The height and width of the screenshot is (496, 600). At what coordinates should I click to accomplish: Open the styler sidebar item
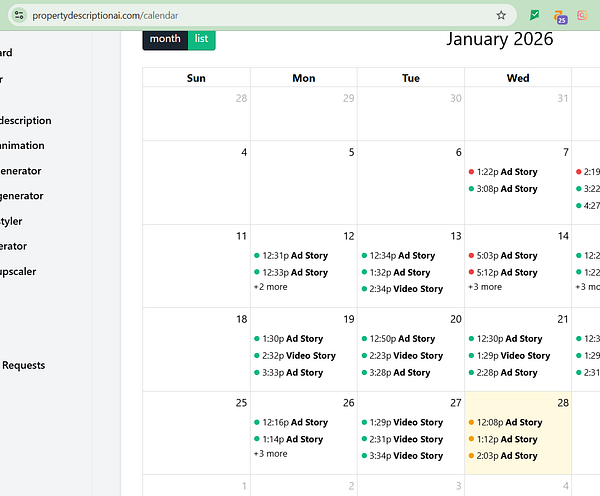[11, 221]
